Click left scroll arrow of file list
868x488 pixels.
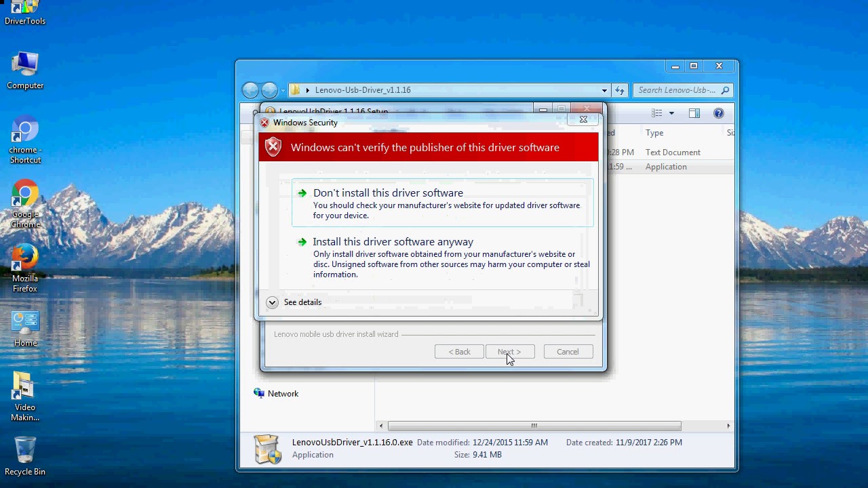pos(381,426)
